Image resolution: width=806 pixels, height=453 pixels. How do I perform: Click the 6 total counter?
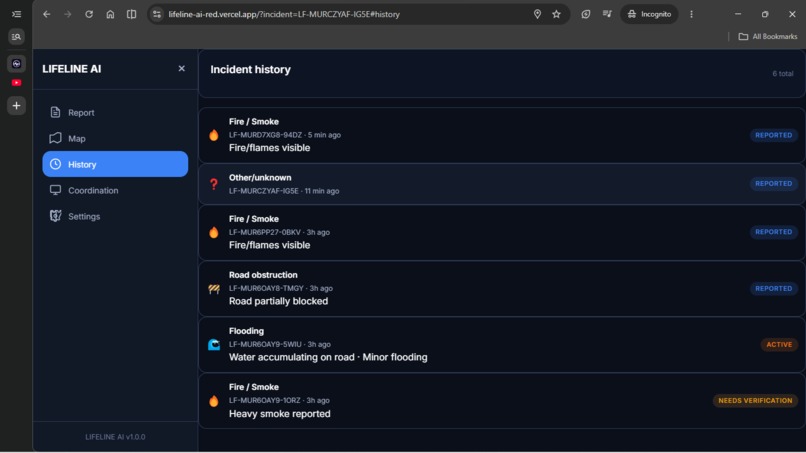(782, 74)
